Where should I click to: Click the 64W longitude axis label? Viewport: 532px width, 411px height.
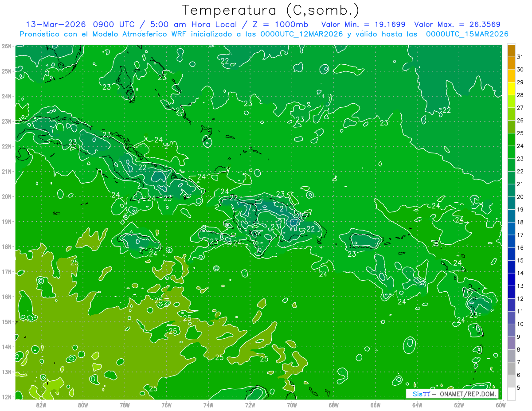[x=417, y=405]
